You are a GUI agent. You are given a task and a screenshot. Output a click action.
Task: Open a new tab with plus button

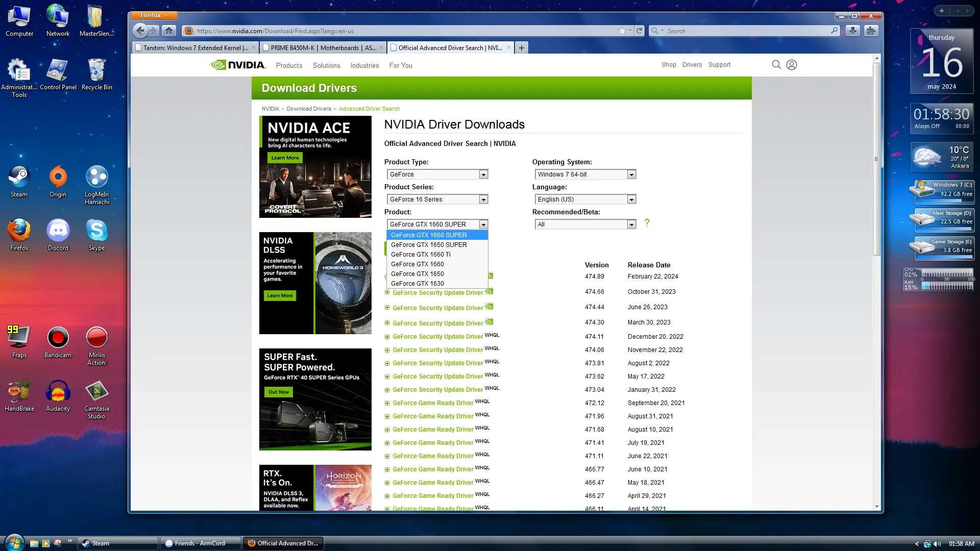521,48
